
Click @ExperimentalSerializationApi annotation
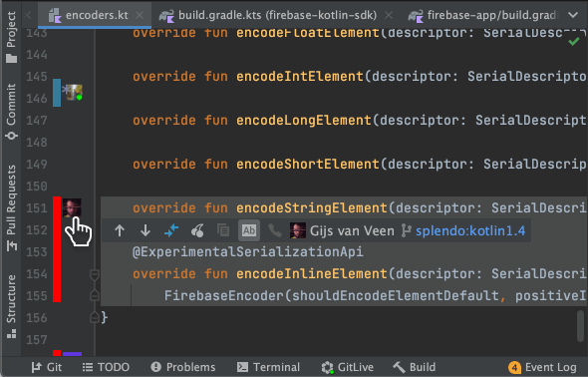point(248,251)
